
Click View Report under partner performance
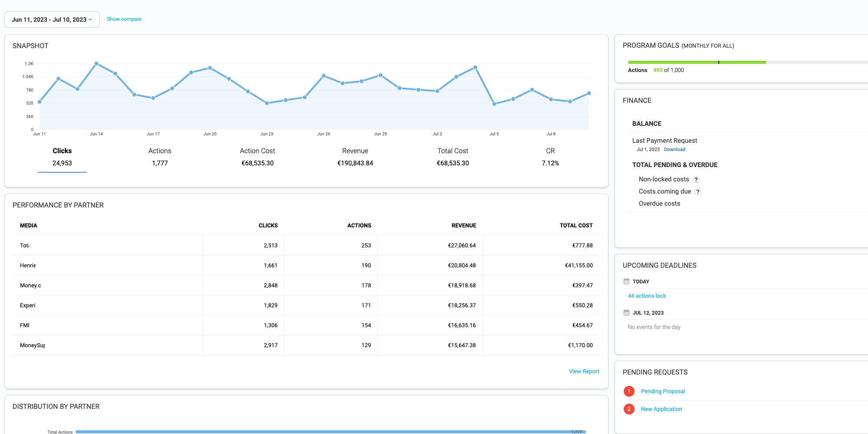(x=584, y=372)
